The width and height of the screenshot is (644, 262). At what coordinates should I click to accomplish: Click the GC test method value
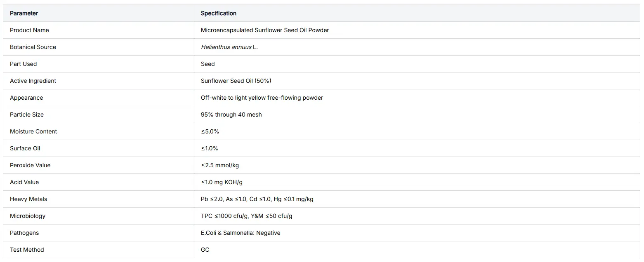point(205,250)
